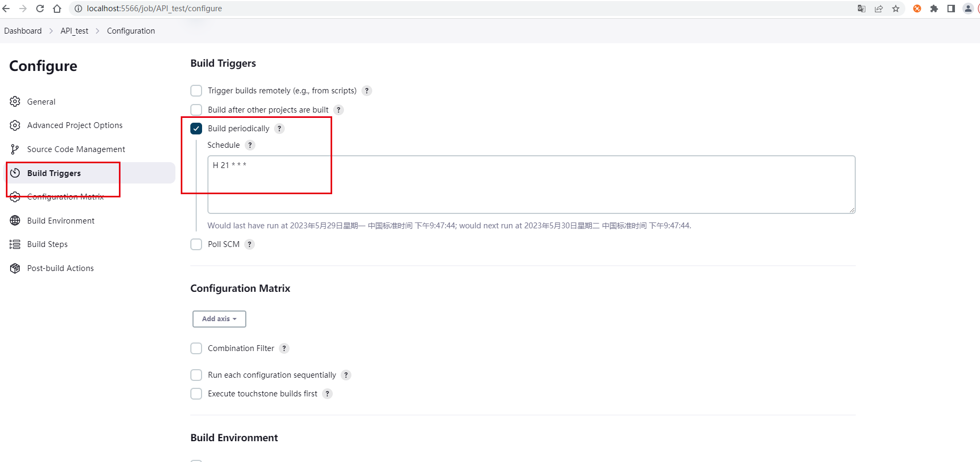Open help for Run each configuration sequentially

(x=346, y=375)
